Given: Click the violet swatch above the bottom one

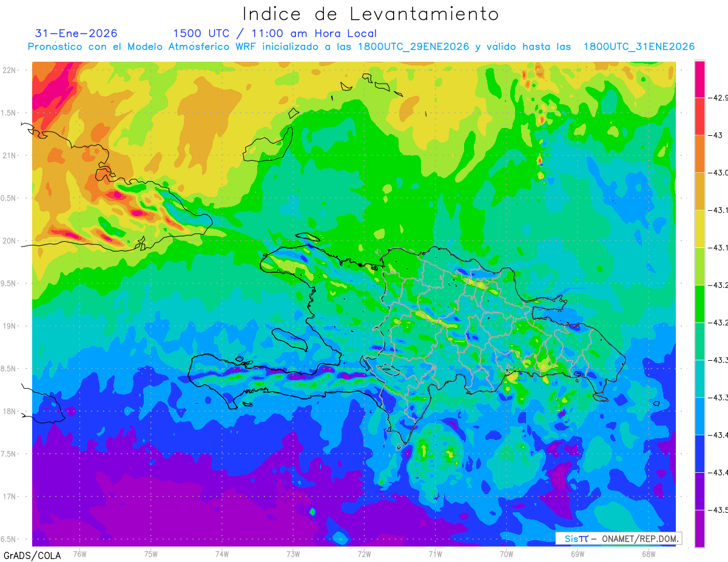Looking at the screenshot, I should (699, 492).
